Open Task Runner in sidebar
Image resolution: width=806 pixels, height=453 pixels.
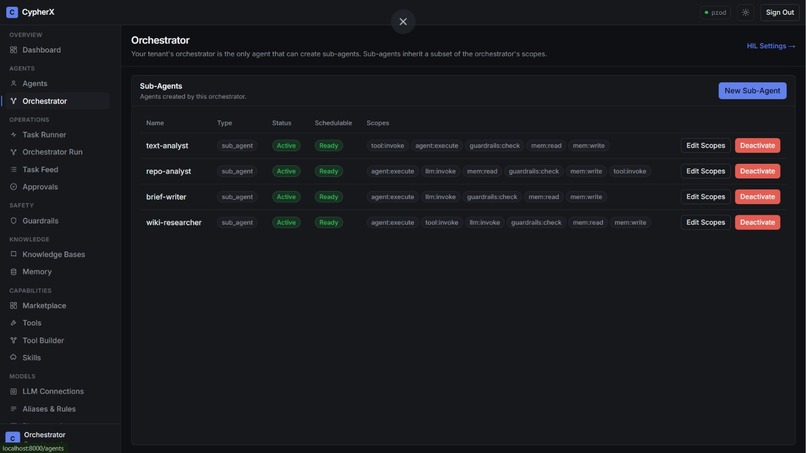[x=44, y=135]
